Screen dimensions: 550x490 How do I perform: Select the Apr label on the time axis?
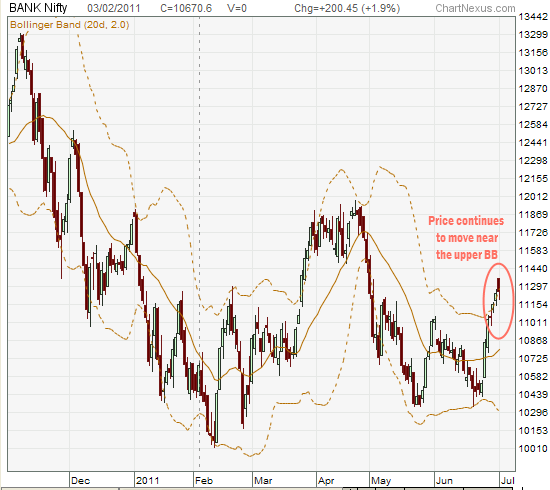coord(326,480)
